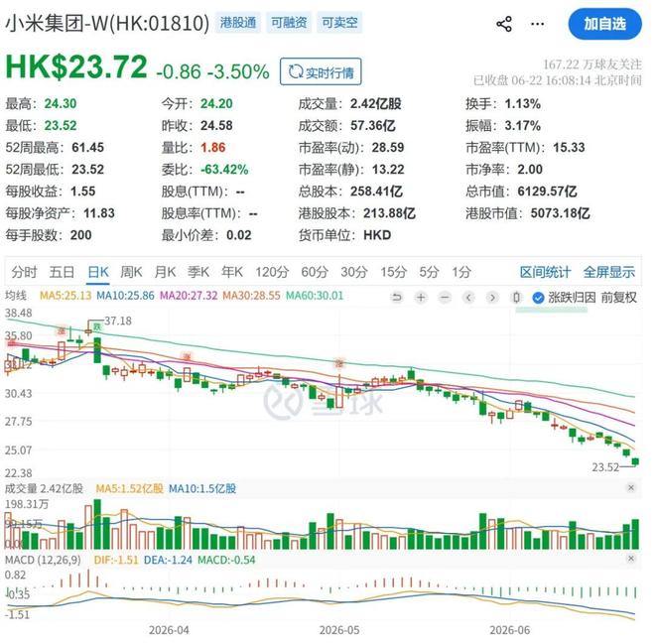655x644 pixels.
Task: Close the 成交量 volume indicator panel
Action: (631, 487)
